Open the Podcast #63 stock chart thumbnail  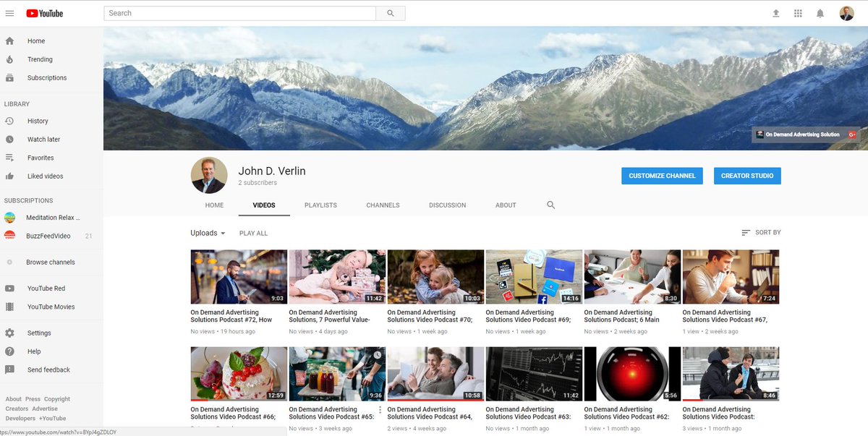pyautogui.click(x=534, y=374)
